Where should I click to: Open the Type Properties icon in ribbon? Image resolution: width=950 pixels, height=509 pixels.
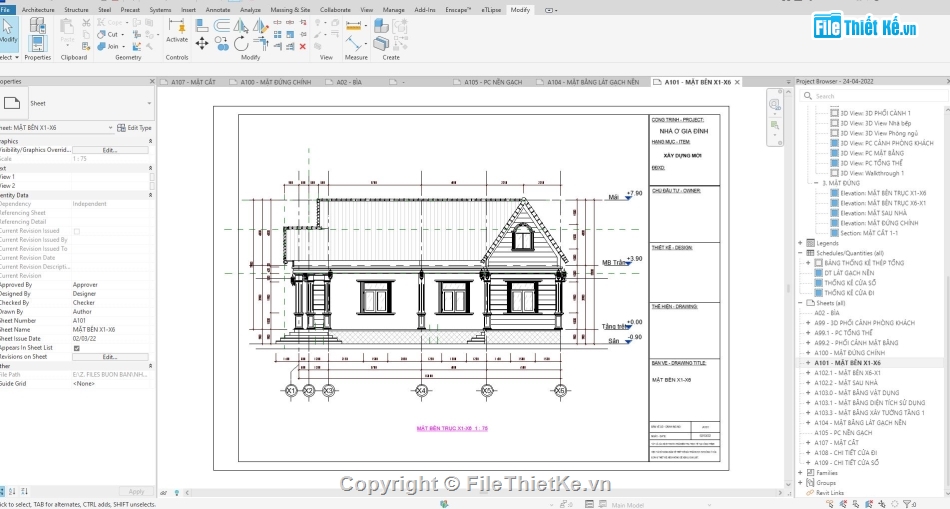coord(38,25)
